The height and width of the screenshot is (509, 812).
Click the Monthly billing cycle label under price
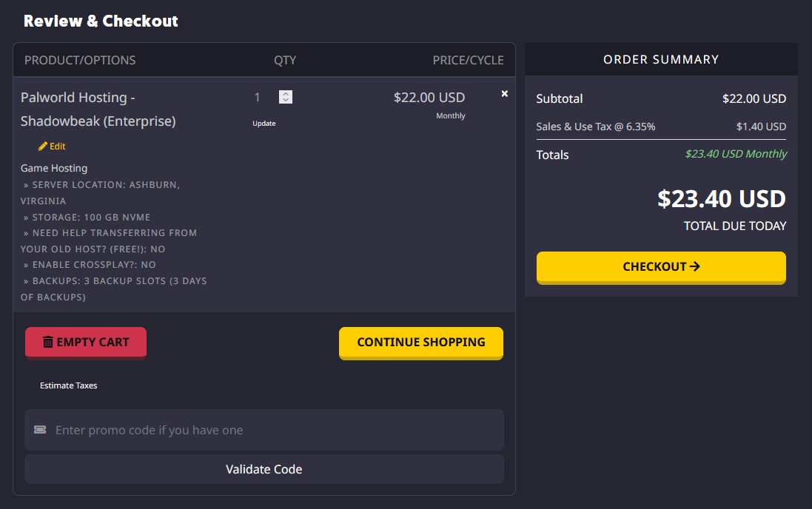451,115
